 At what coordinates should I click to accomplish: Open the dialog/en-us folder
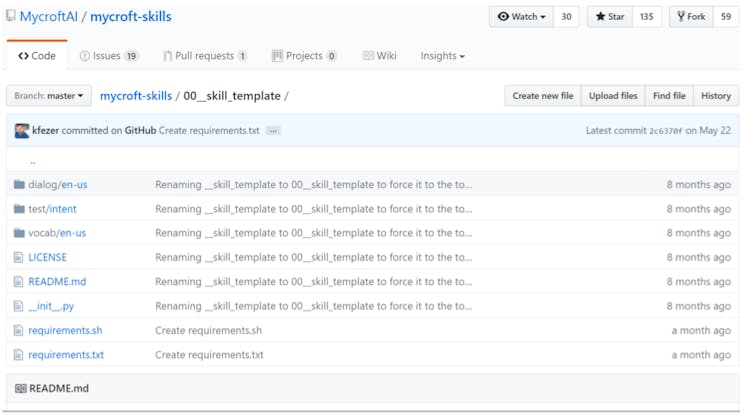[58, 185]
